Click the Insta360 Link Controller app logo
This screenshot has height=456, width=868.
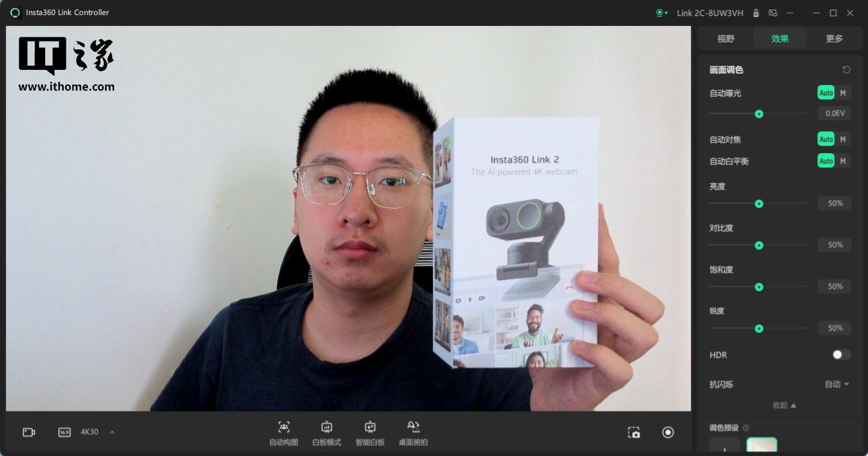pyautogui.click(x=16, y=13)
